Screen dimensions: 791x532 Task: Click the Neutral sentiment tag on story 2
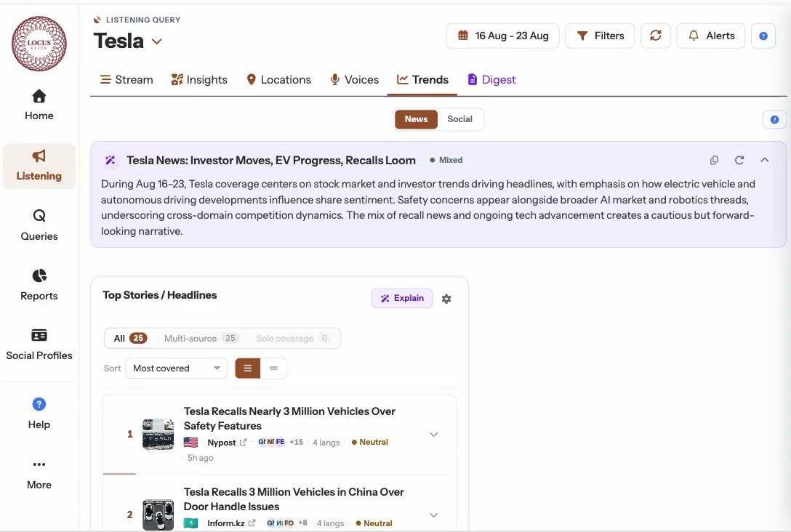(x=374, y=523)
